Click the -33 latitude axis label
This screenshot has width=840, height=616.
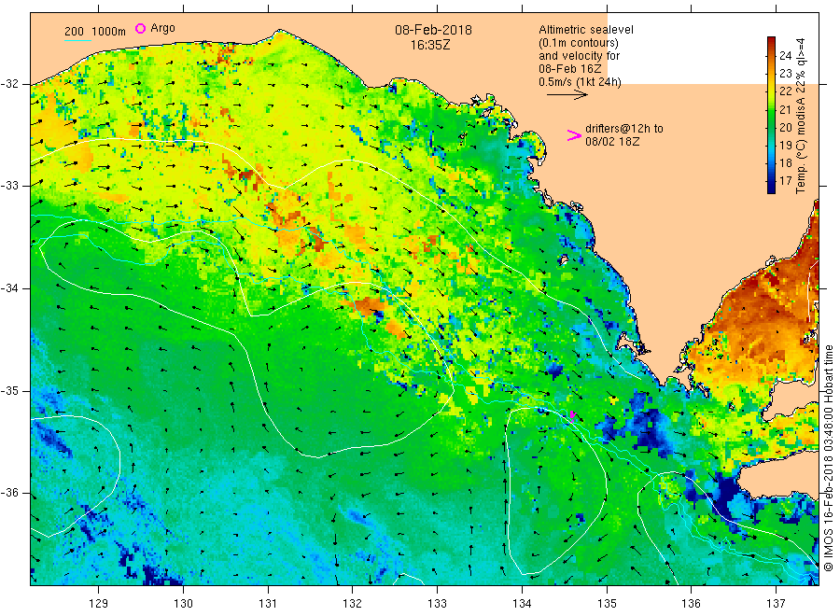pos(9,186)
